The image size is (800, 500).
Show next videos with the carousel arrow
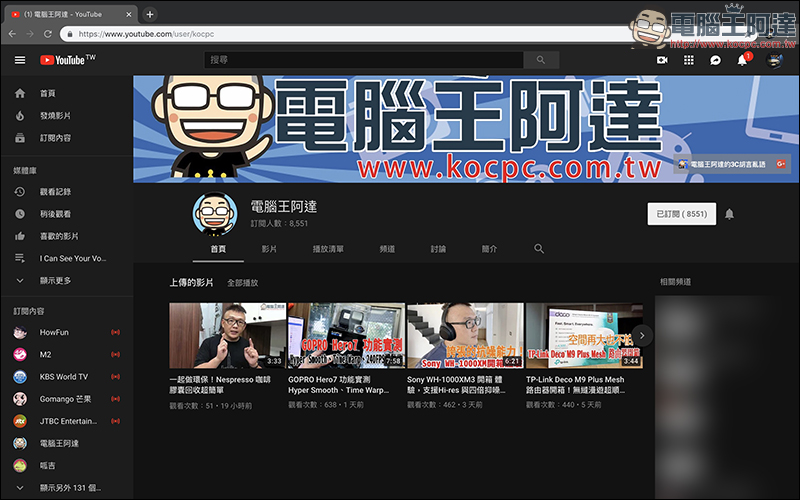(x=642, y=335)
